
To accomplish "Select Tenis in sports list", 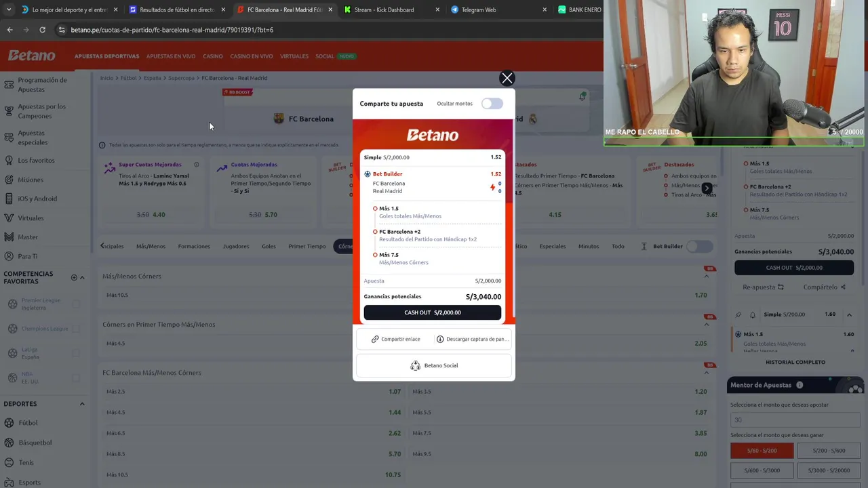I will click(26, 462).
